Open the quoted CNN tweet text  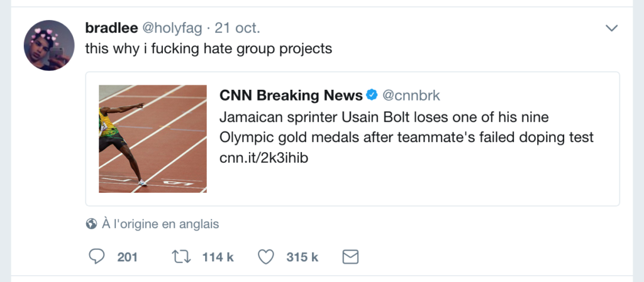pyautogui.click(x=406, y=127)
